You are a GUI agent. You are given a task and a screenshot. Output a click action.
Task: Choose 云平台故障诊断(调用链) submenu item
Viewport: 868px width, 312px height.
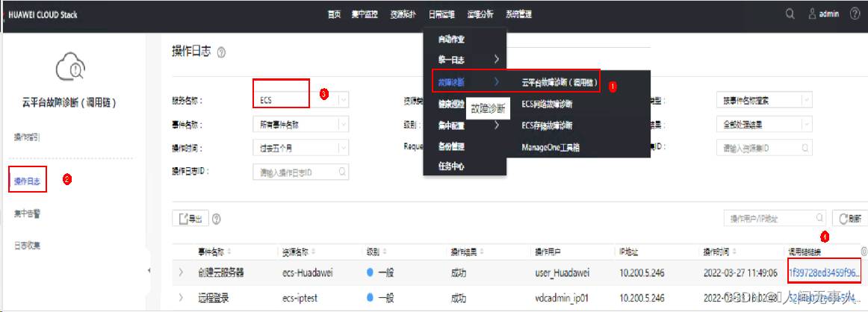point(560,82)
